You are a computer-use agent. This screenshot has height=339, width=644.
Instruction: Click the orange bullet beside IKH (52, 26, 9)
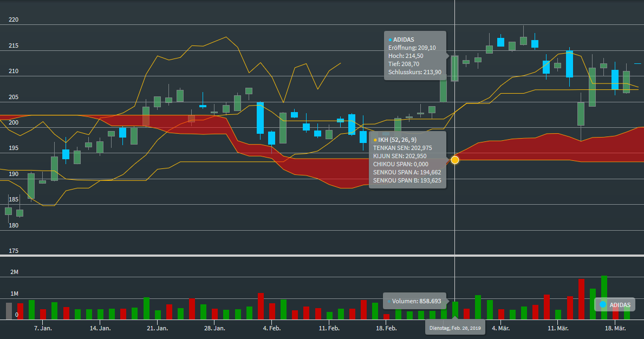point(375,140)
